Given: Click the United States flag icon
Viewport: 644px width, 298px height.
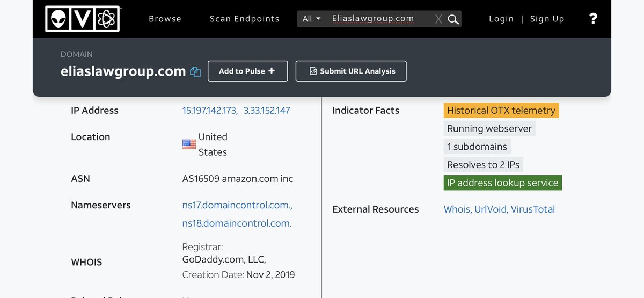Looking at the screenshot, I should [x=189, y=144].
